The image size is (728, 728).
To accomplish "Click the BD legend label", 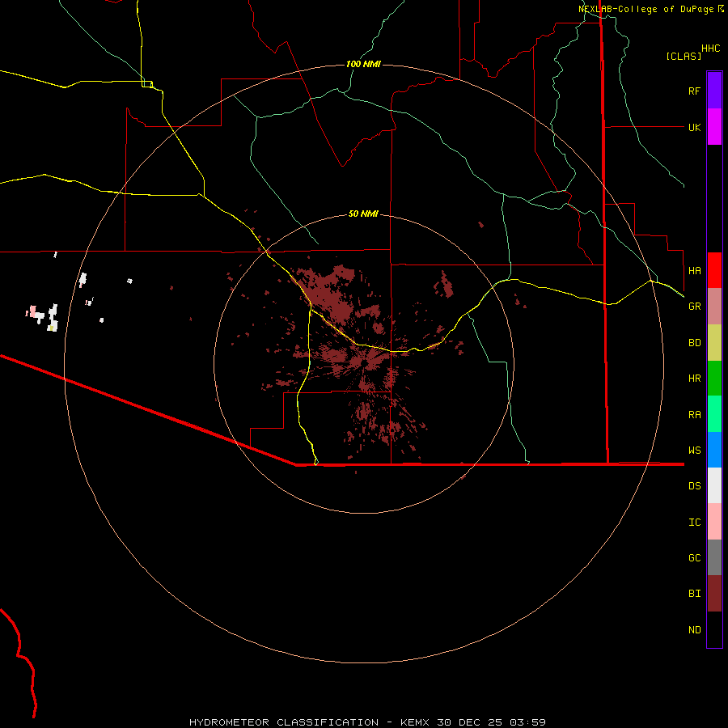I will point(694,343).
